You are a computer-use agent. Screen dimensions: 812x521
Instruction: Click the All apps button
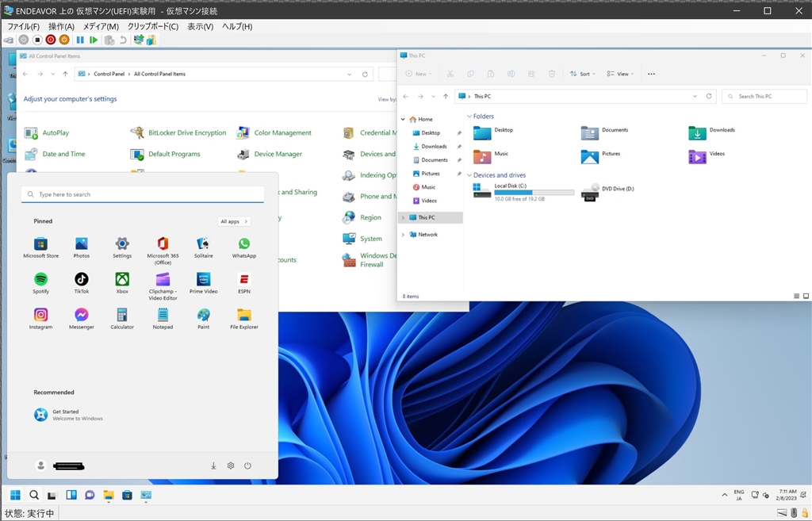coord(234,221)
